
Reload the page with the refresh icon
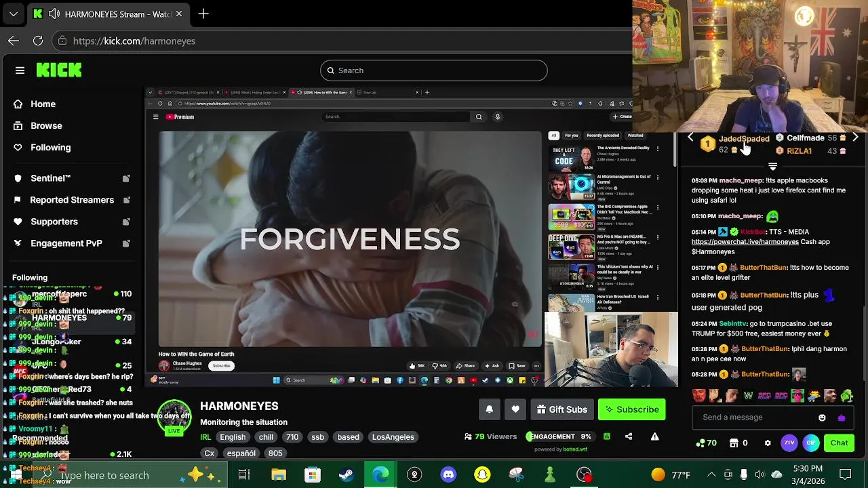[x=38, y=41]
